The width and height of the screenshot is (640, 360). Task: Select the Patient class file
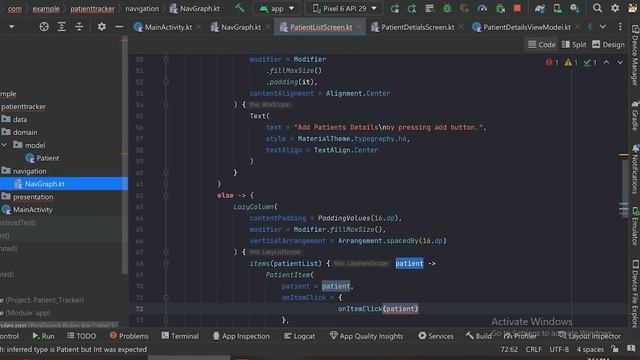point(42,158)
